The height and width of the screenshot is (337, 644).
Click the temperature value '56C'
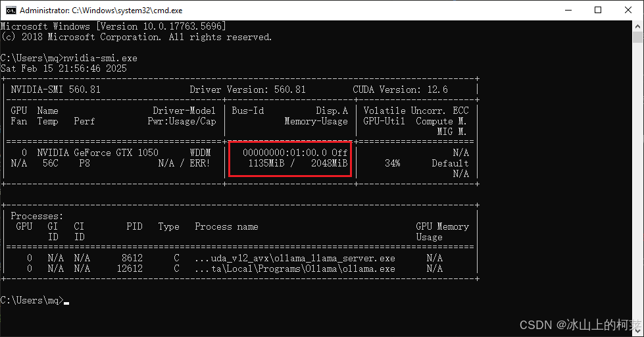tap(51, 163)
